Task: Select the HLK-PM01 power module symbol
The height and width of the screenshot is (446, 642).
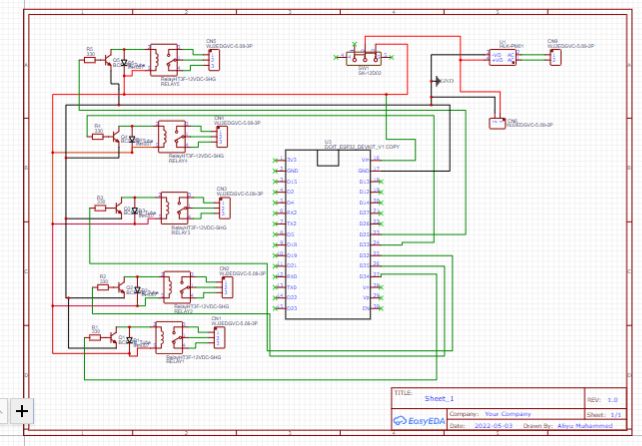Action: point(504,56)
